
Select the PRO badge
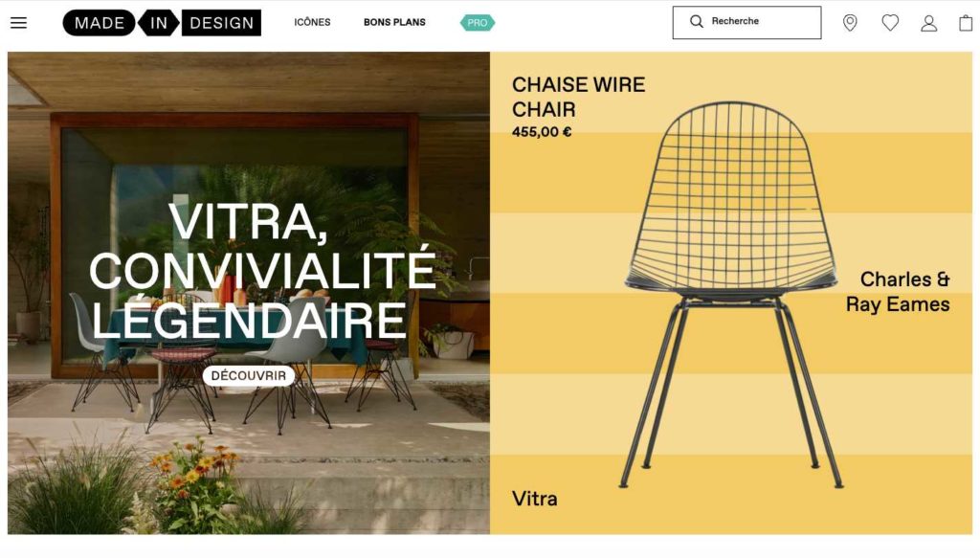point(478,23)
